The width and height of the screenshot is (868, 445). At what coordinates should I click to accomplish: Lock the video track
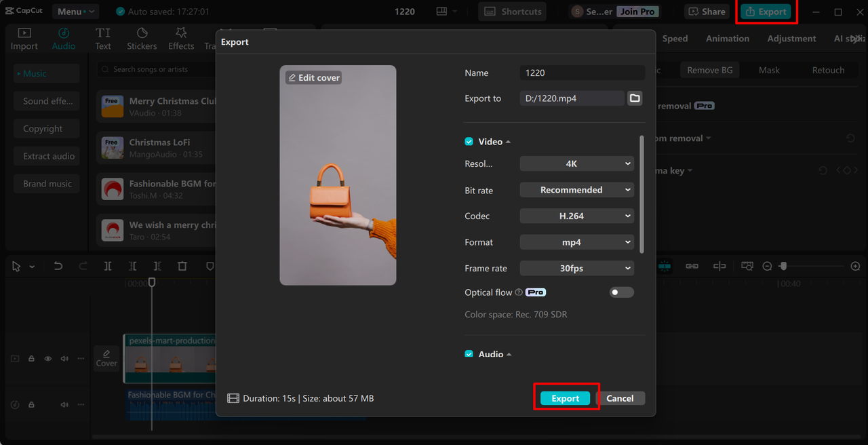[x=31, y=358]
